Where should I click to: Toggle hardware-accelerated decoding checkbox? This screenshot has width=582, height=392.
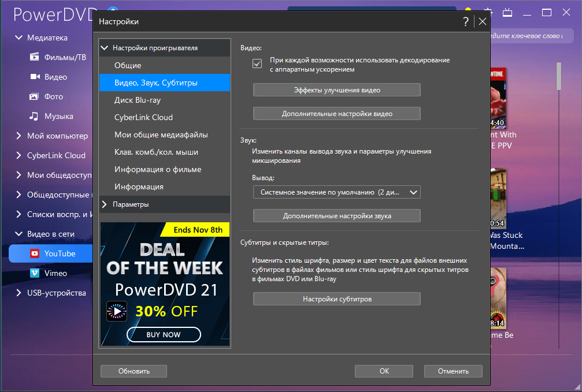tap(257, 64)
